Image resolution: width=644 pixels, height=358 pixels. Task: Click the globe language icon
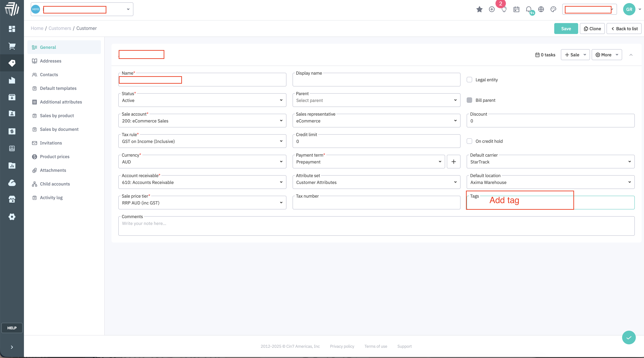pos(541,9)
